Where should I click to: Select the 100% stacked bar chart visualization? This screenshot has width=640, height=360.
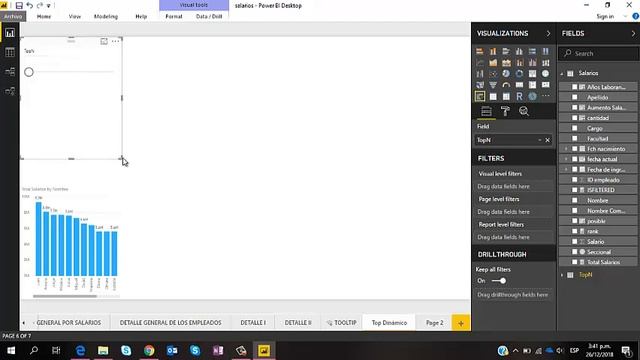coord(532,51)
